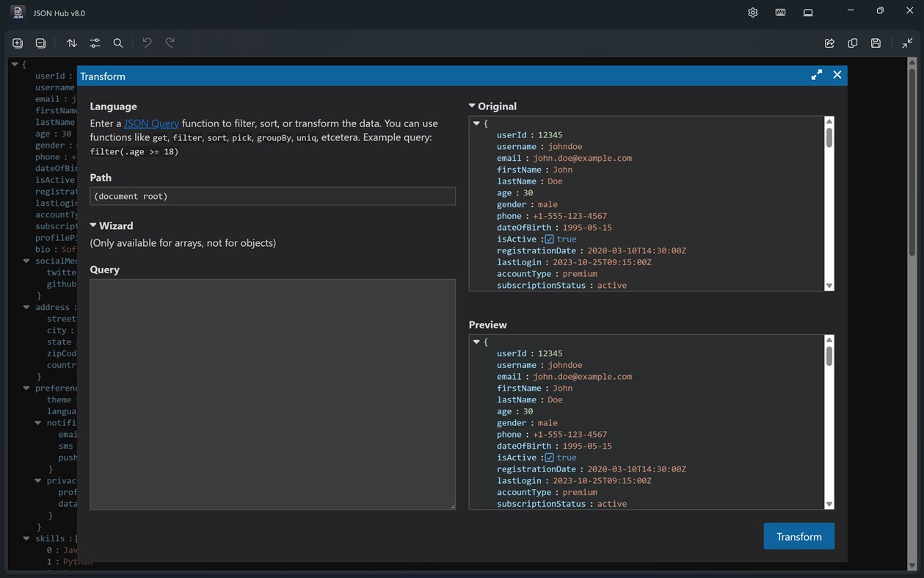Copy document toolbar icon
924x578 pixels.
tap(853, 43)
